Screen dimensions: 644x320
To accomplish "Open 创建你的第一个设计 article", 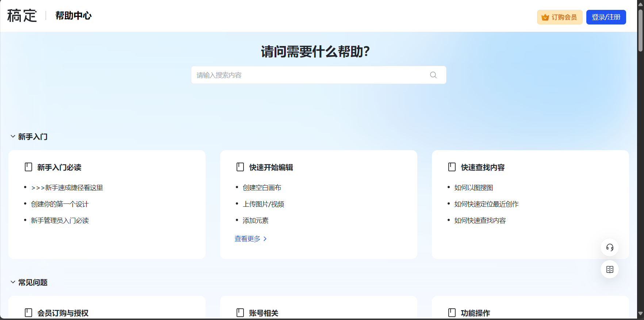I will tap(60, 204).
